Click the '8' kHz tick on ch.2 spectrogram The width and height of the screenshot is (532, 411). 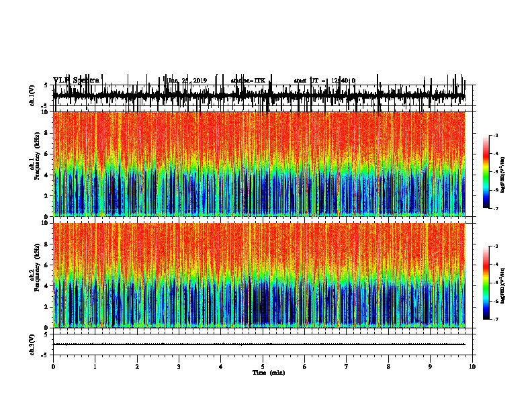tap(46, 244)
